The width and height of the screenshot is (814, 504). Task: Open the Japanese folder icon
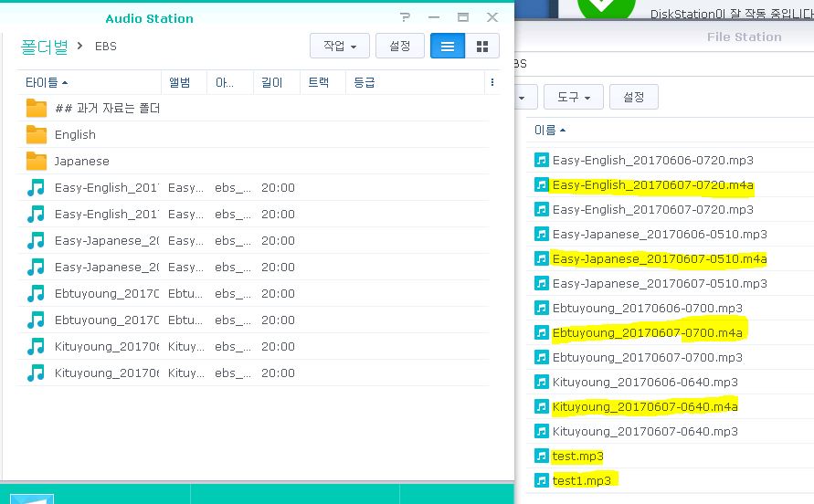tap(37, 161)
